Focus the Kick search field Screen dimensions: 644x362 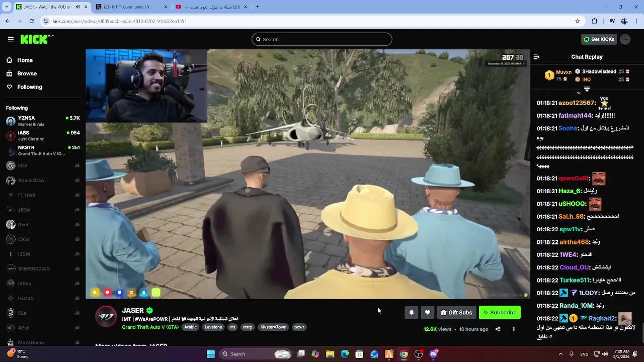pos(322,39)
